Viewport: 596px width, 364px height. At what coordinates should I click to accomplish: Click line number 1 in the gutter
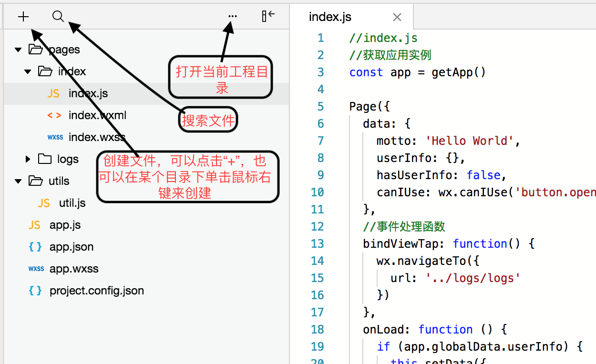(x=320, y=38)
